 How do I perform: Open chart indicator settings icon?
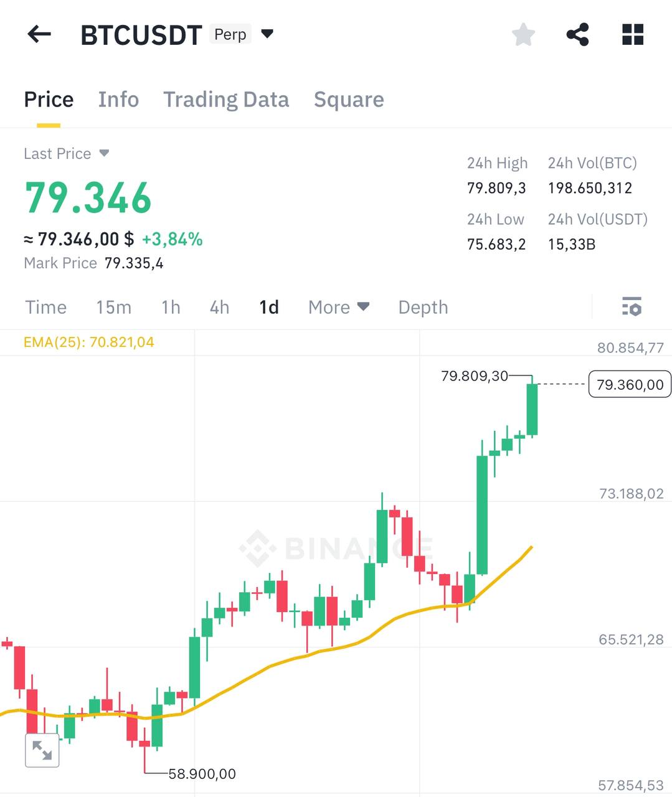point(631,307)
